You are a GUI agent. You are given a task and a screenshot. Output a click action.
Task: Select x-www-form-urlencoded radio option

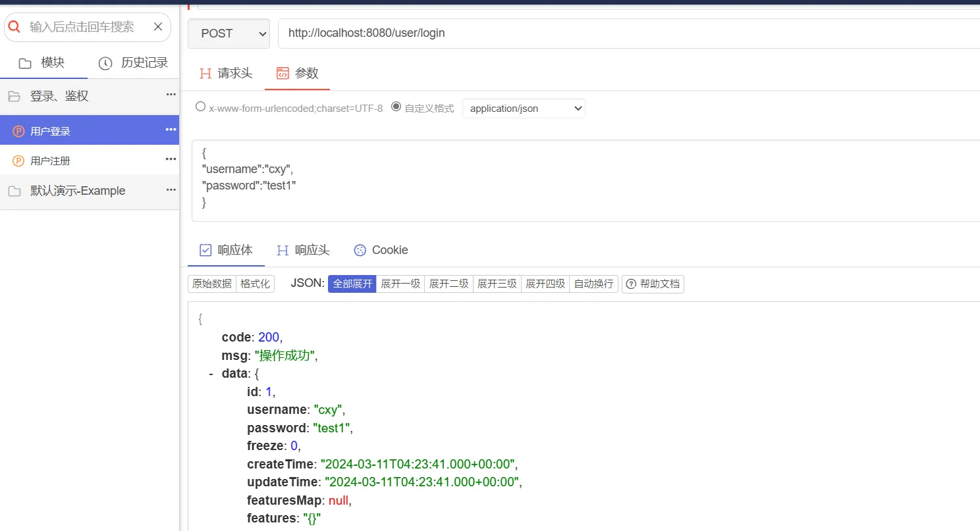point(200,107)
